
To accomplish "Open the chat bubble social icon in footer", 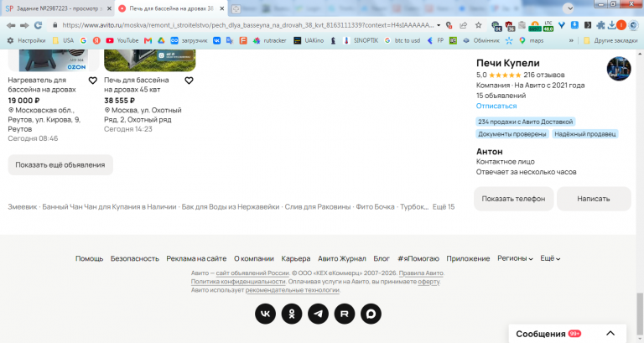I will [371, 314].
